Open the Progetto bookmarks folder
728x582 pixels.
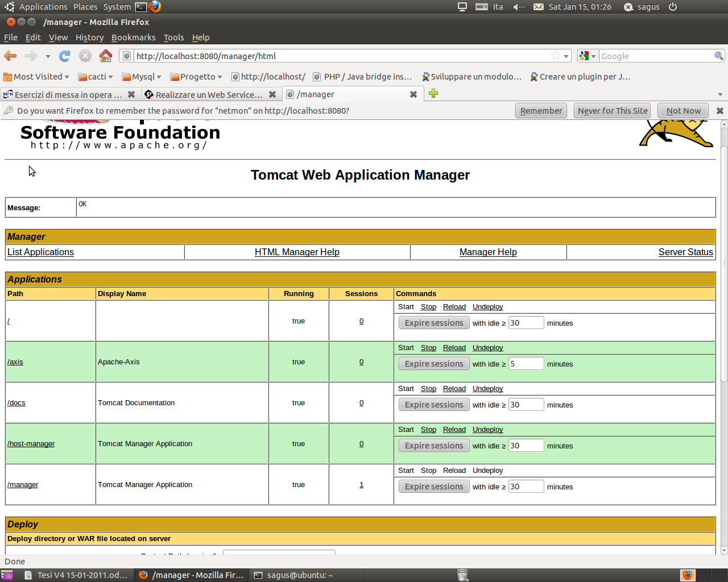point(196,77)
